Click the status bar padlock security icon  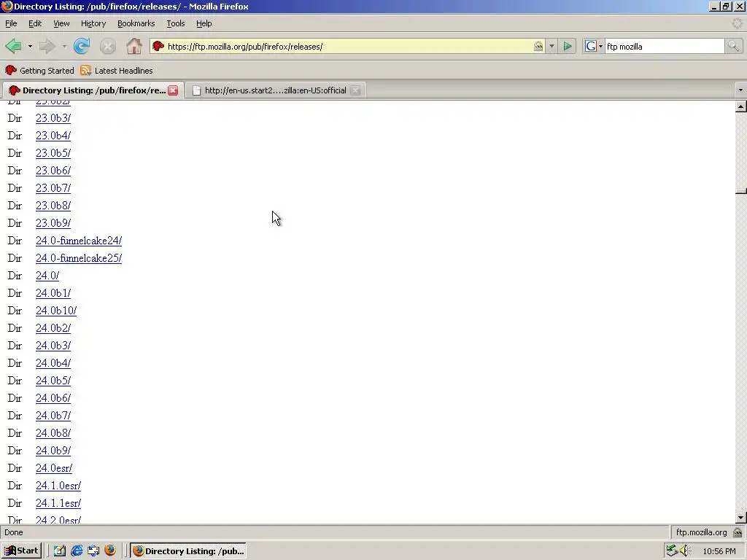[738, 532]
